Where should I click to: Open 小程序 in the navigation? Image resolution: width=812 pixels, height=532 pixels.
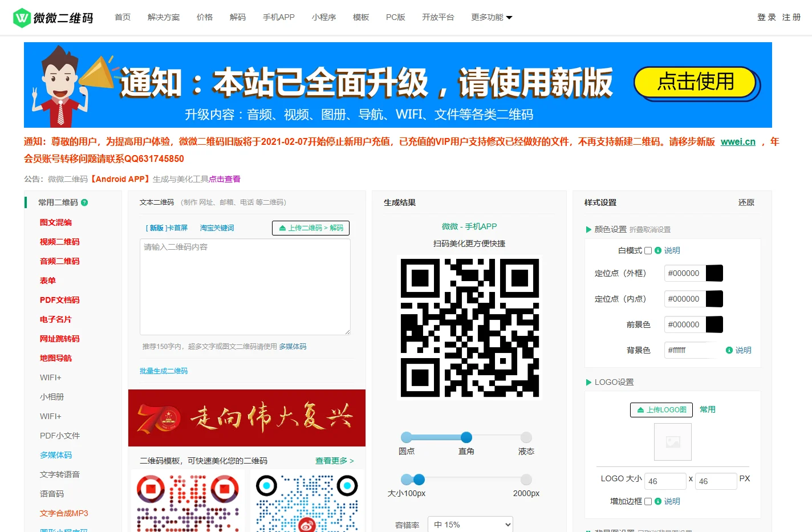click(x=324, y=17)
